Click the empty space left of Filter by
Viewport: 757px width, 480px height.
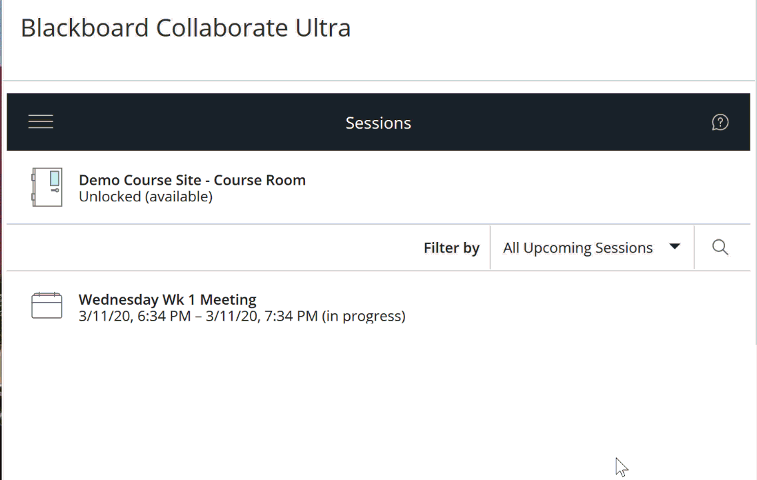point(212,248)
